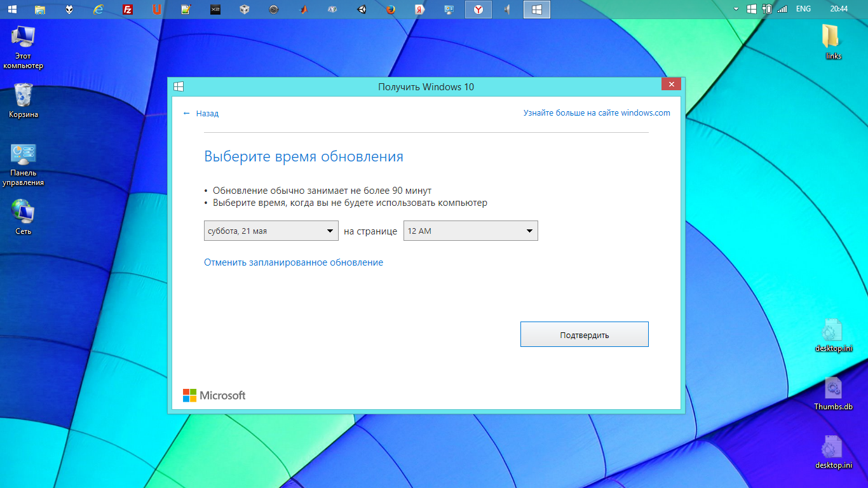Switch to the Get Windows 10 taskbar item
868x488 pixels.
[x=537, y=10]
